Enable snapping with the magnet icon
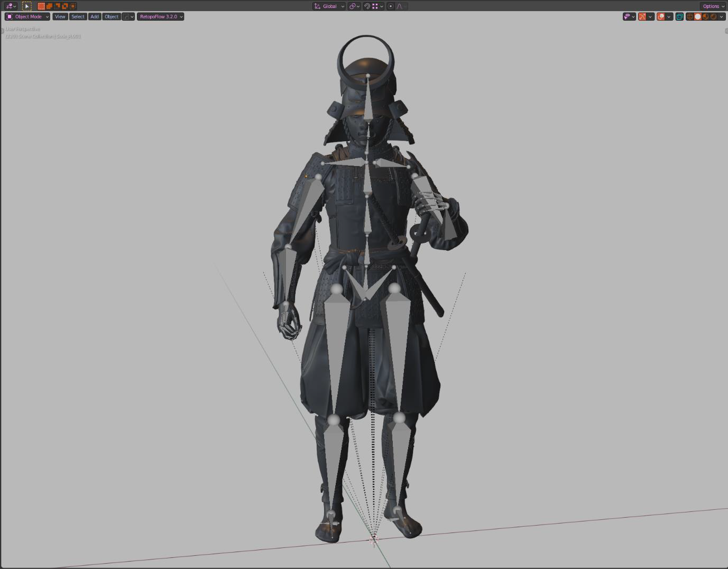The width and height of the screenshot is (728, 569). tap(368, 6)
